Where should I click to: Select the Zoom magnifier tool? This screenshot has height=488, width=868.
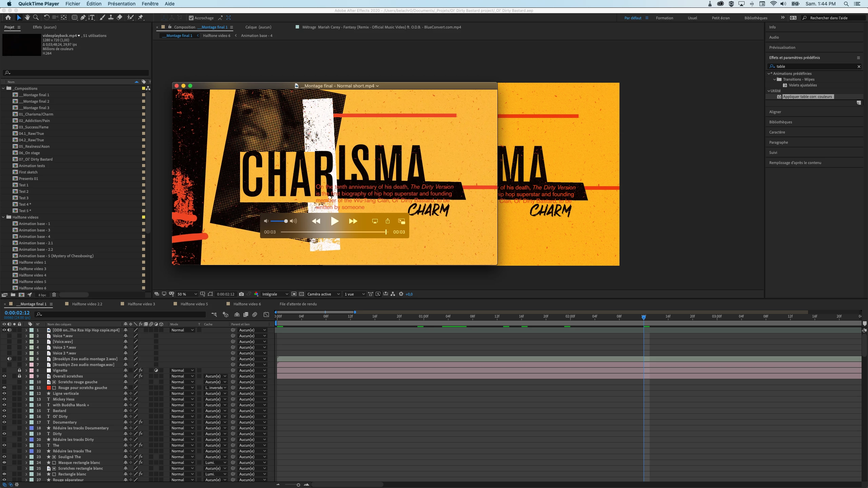(x=36, y=18)
